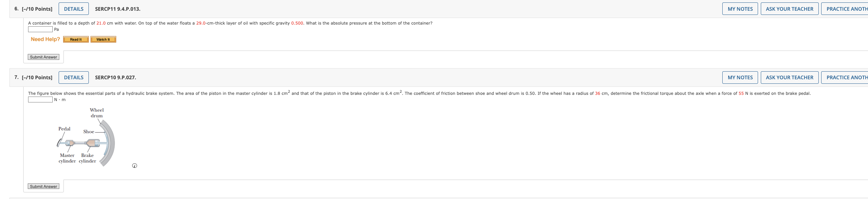868x199 pixels.
Task: Click the answer field for Pa pressure
Action: click(x=40, y=29)
